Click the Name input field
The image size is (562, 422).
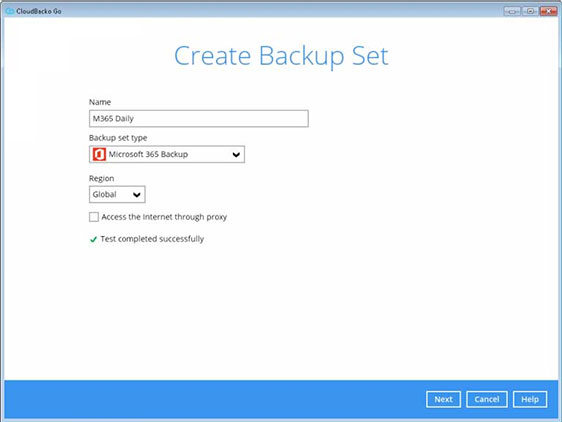(199, 118)
